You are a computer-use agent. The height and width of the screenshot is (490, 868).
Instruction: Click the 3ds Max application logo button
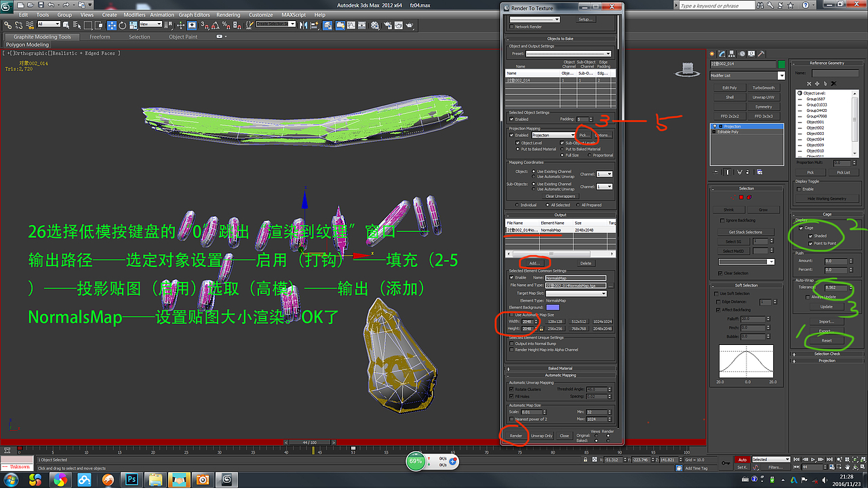click(x=7, y=6)
